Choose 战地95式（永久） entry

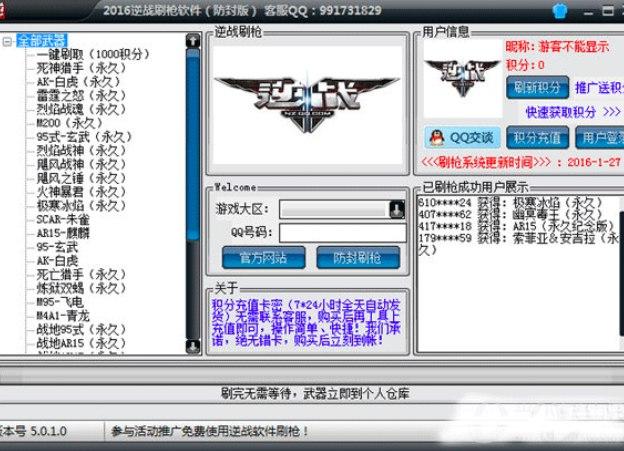click(x=81, y=330)
